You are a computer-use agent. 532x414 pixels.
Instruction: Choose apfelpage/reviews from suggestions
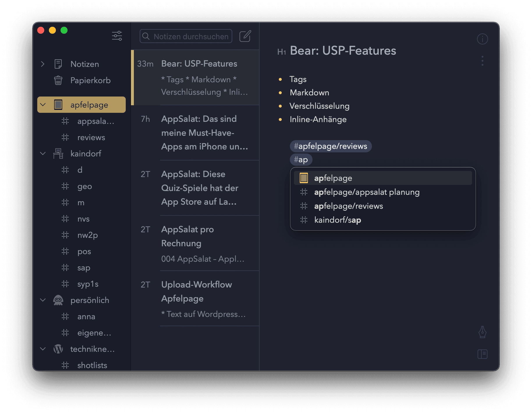pyautogui.click(x=383, y=206)
